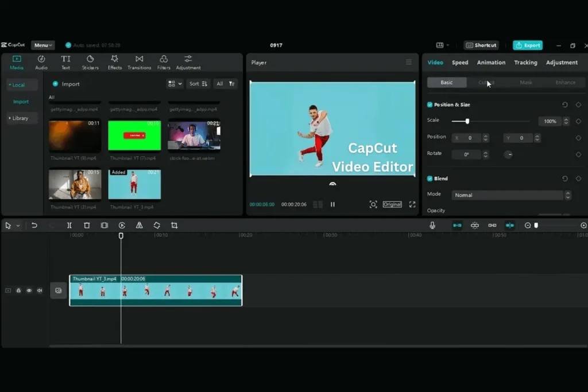Add a keyframe for Position

tap(578, 138)
